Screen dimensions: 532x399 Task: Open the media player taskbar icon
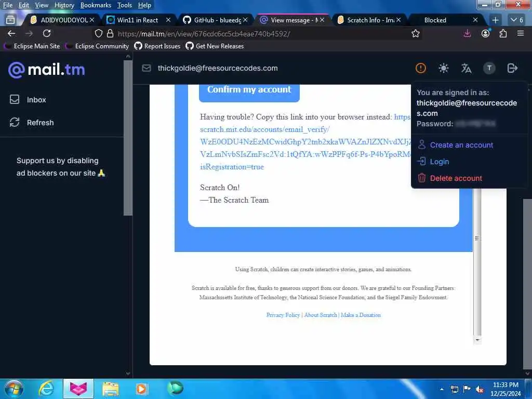[x=141, y=389]
